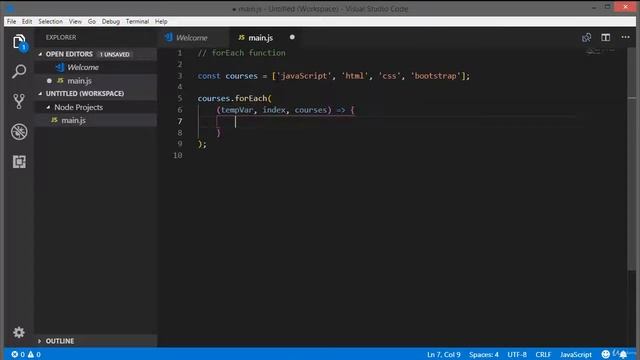
Task: Open the Manage gear settings menu
Action: pos(19,332)
